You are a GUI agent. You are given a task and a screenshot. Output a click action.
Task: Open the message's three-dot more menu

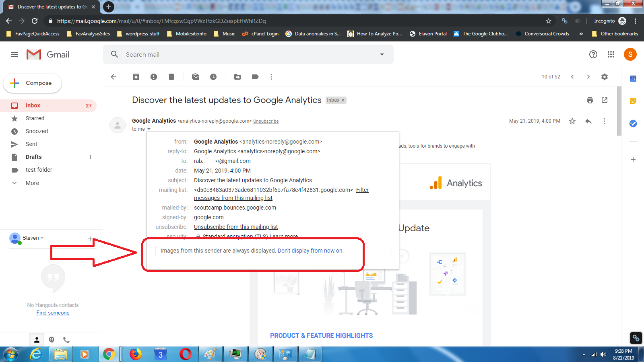[605, 121]
